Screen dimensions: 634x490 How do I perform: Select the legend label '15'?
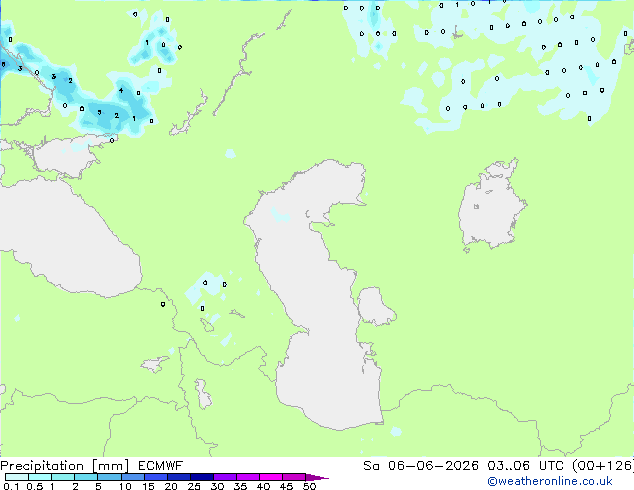[148, 486]
